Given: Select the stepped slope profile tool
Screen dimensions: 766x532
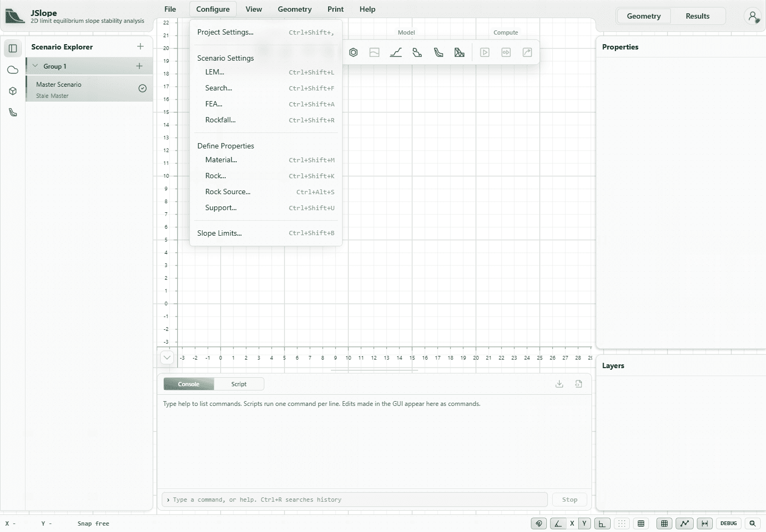Looking at the screenshot, I should coord(396,52).
